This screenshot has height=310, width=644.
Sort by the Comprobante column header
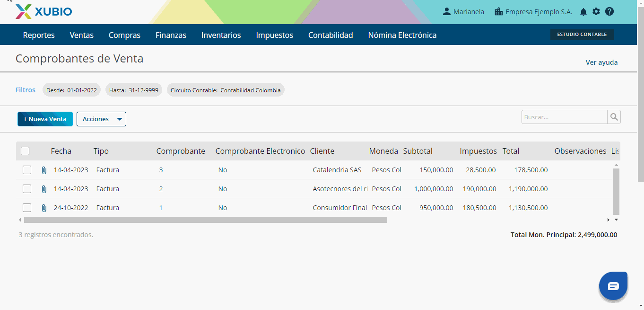181,151
